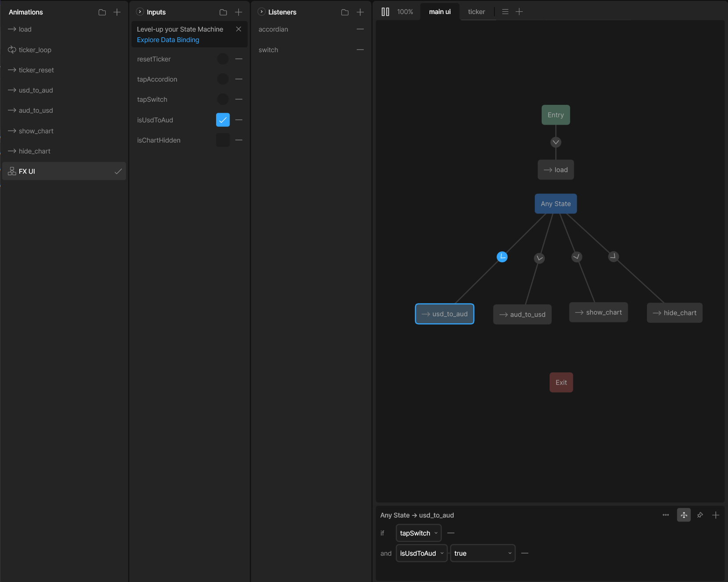Screen dimensions: 728x582
Task: Select the ticker_loop animation
Action: (x=35, y=50)
